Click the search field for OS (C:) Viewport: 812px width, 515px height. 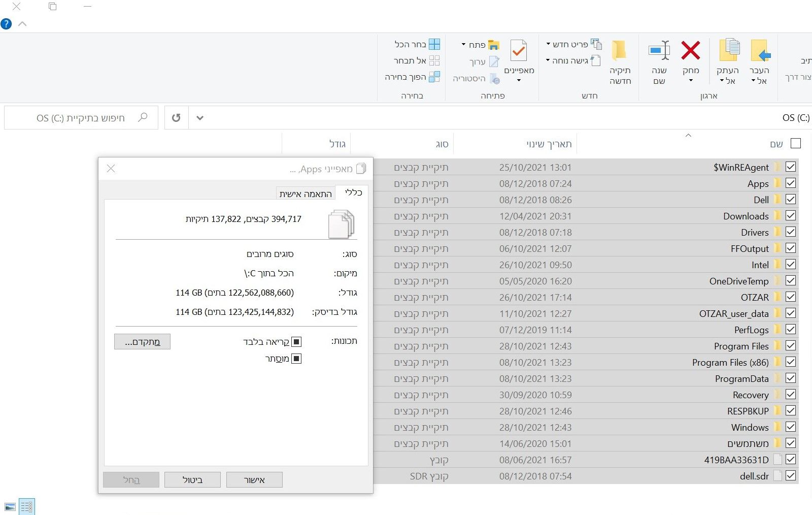pos(81,118)
